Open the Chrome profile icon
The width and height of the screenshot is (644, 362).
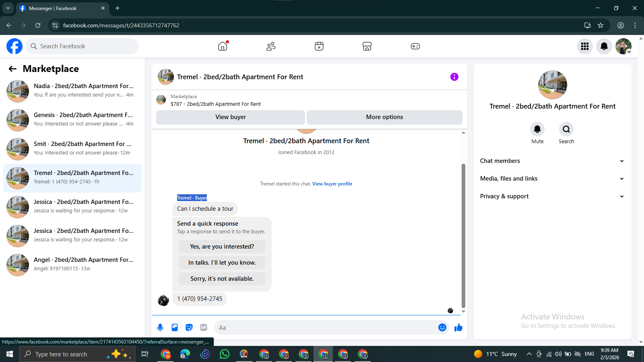click(621, 25)
